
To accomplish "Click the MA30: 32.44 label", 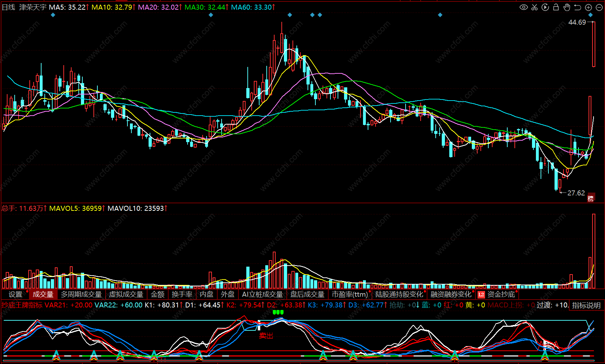I will click(207, 7).
